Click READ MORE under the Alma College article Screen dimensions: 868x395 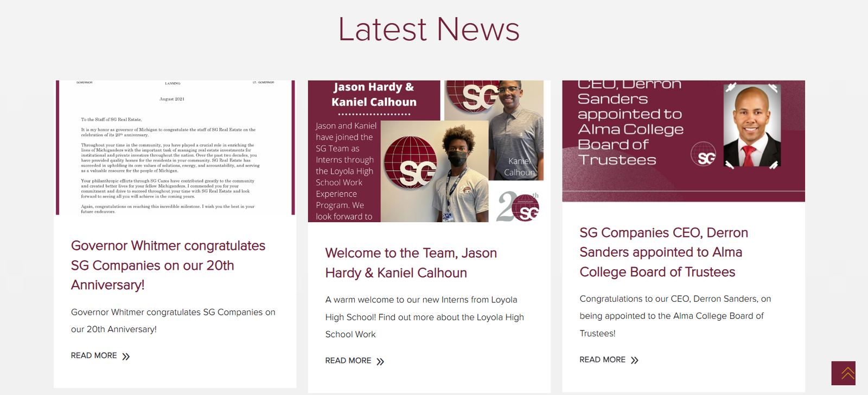[602, 359]
